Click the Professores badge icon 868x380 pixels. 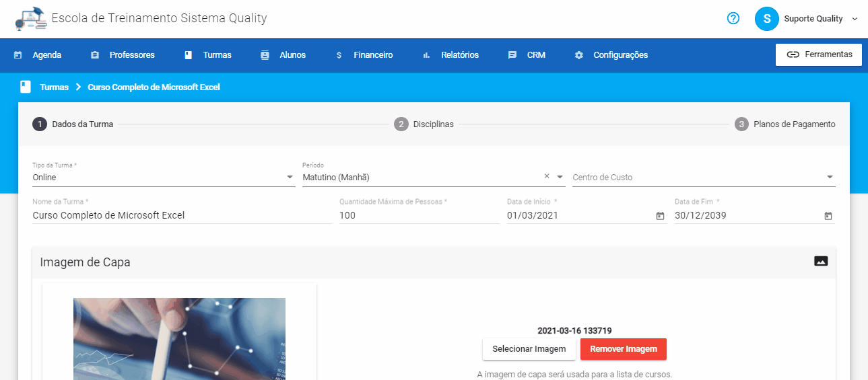pos(95,55)
